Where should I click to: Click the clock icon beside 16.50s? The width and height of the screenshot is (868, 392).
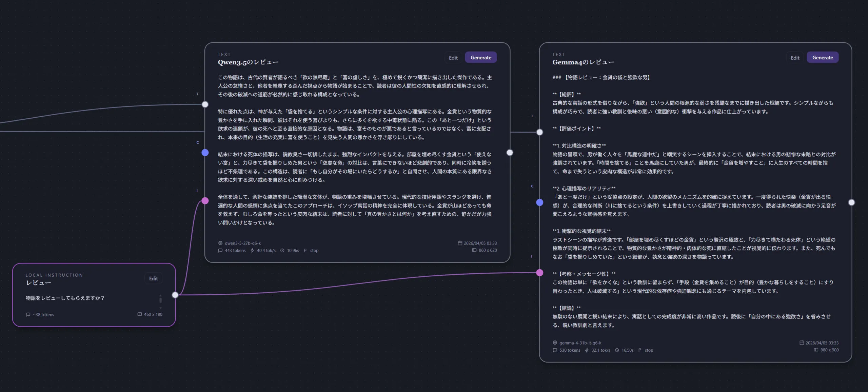pyautogui.click(x=617, y=350)
